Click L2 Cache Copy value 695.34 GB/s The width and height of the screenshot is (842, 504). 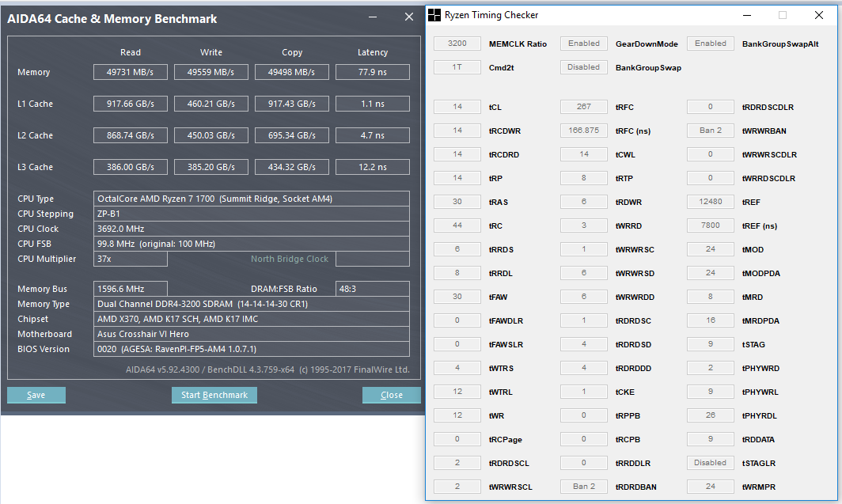pos(291,135)
